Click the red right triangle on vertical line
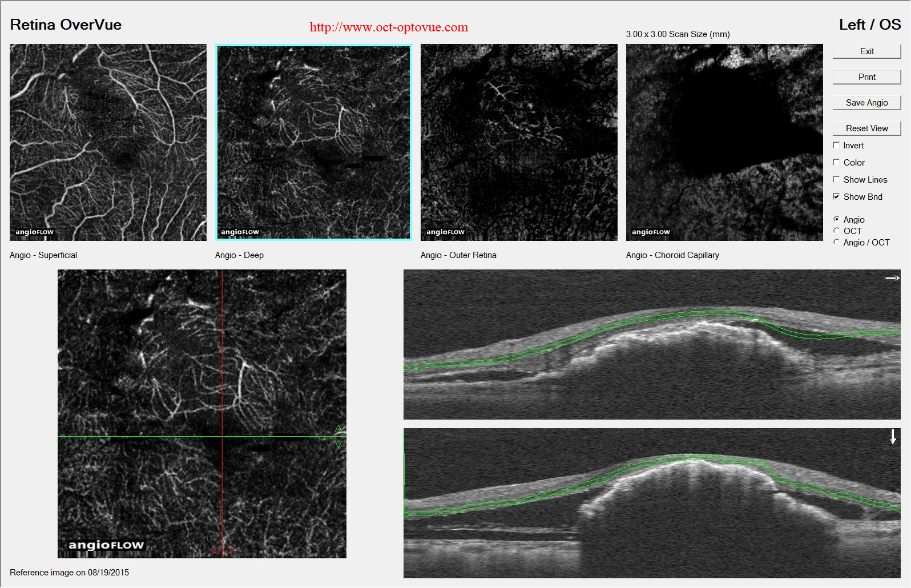The height and width of the screenshot is (588, 911). [229, 550]
